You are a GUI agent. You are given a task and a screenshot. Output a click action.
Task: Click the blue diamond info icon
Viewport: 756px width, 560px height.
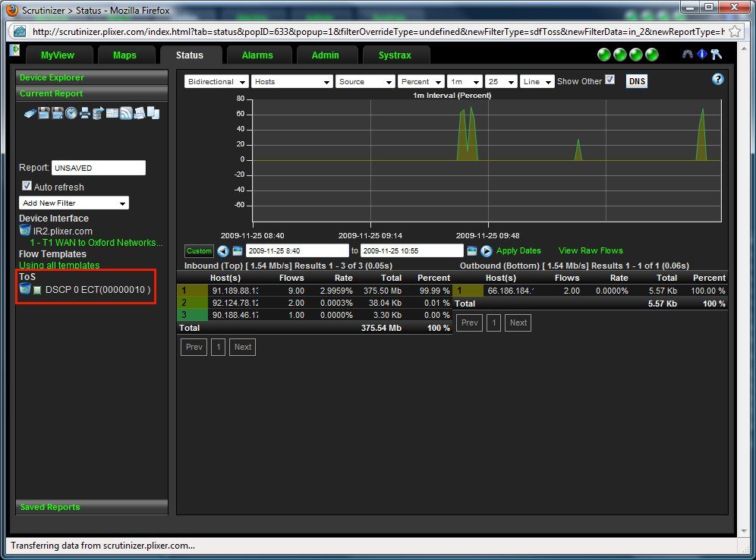[702, 54]
